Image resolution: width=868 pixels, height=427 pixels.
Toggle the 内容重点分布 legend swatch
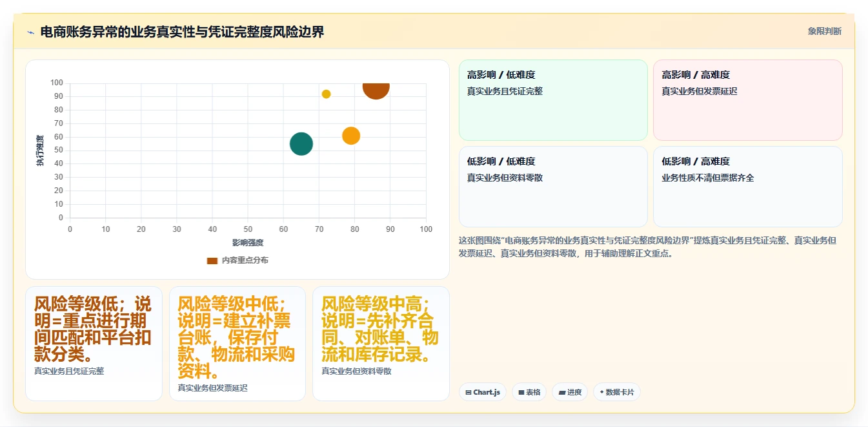(x=212, y=260)
